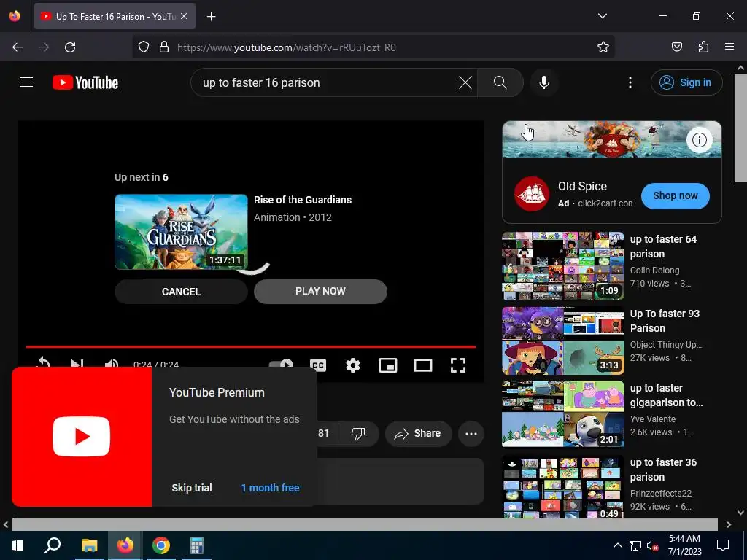This screenshot has width=747, height=560.
Task: Clear the search box with the X
Action: (x=465, y=82)
